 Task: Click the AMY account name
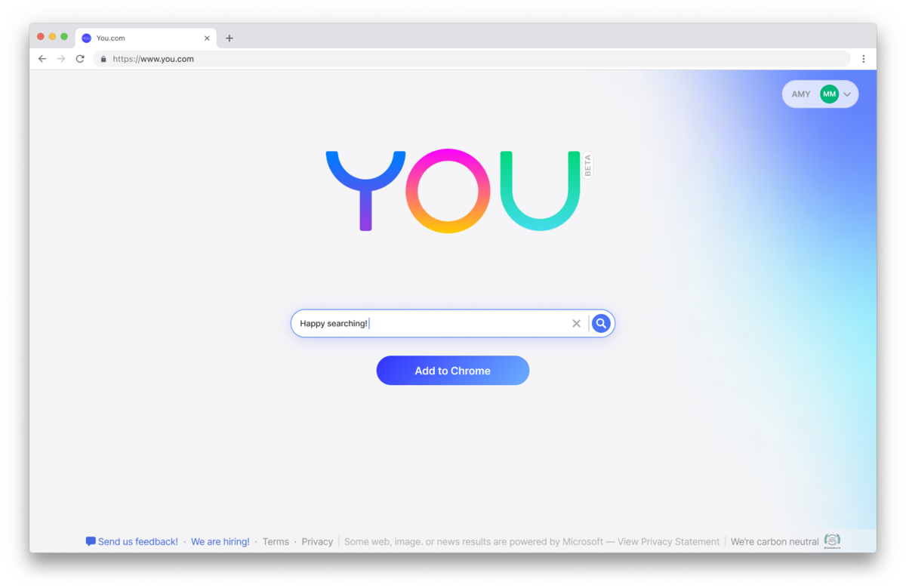801,94
